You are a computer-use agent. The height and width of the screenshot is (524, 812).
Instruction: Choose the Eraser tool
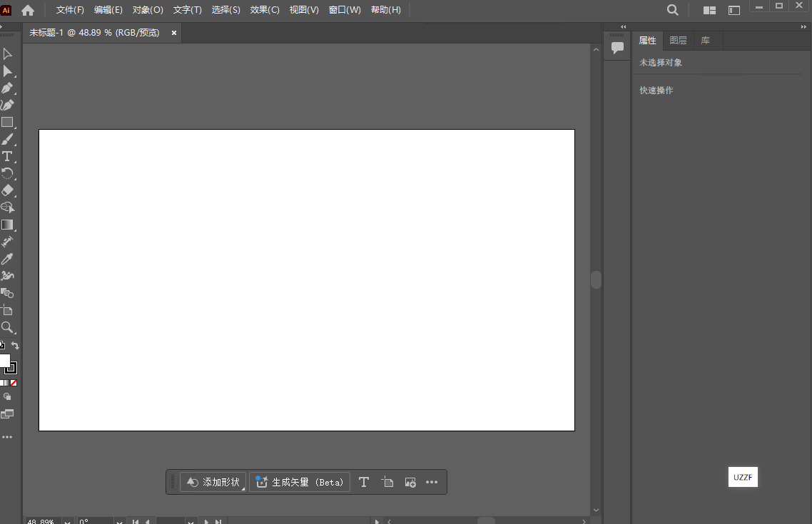coord(9,190)
